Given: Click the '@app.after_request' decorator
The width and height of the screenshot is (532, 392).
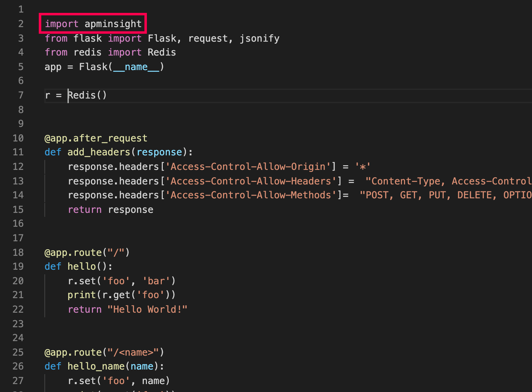Looking at the screenshot, I should click(x=96, y=138).
